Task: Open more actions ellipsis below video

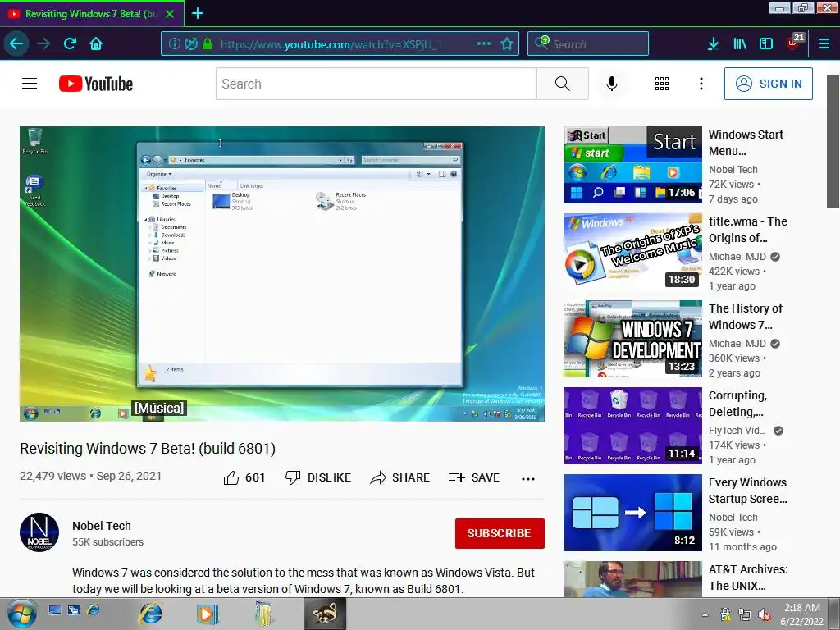Action: tap(528, 478)
